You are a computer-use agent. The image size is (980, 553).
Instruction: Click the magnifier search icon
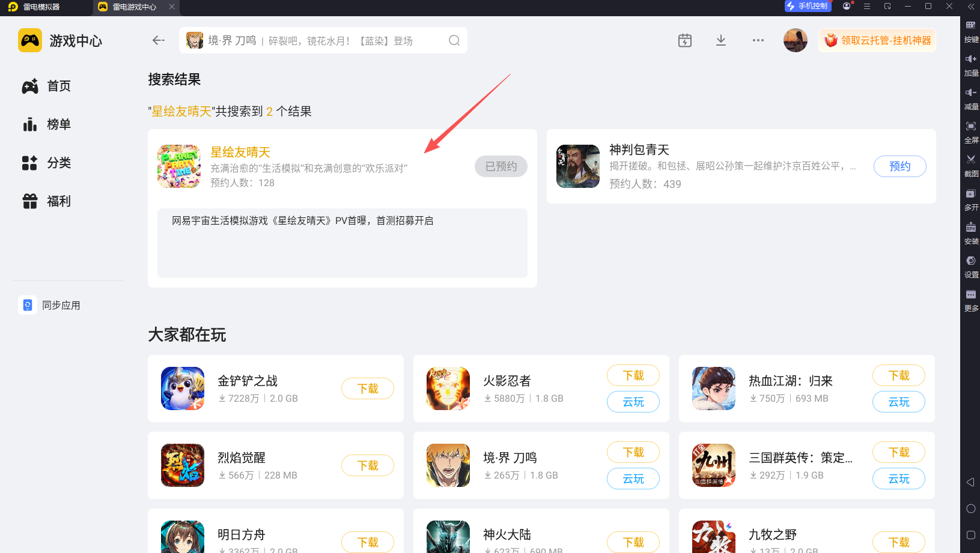(x=454, y=40)
